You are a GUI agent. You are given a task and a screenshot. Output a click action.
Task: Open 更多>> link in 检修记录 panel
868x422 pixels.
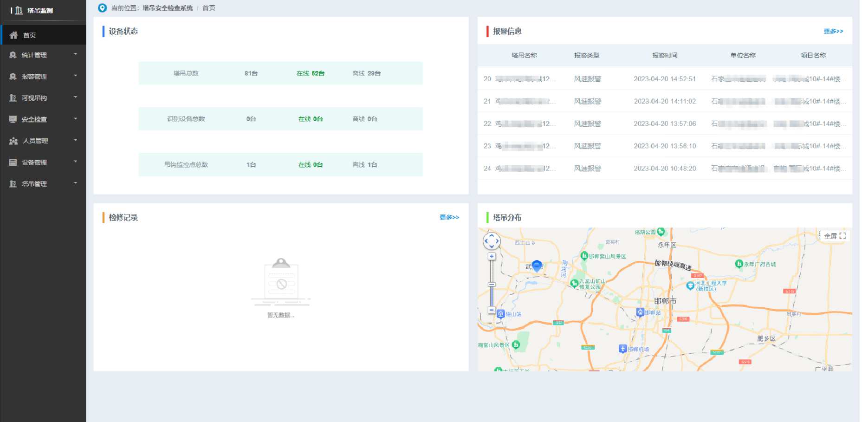pos(449,217)
